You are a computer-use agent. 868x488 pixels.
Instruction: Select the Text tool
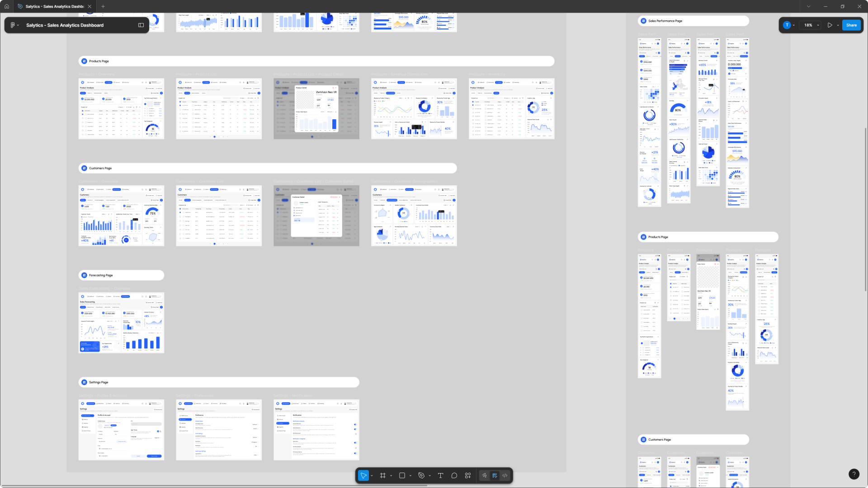[x=440, y=475]
